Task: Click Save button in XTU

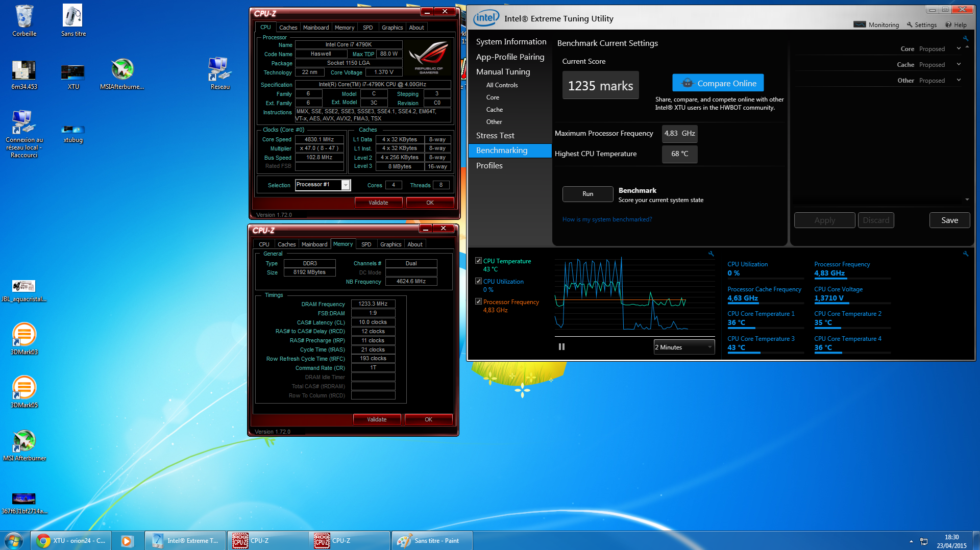Action: [x=949, y=220]
